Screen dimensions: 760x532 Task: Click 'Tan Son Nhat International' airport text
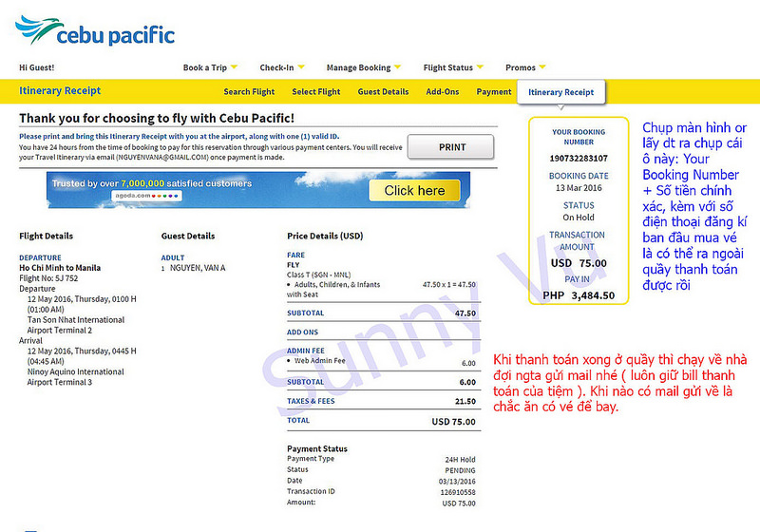(76, 320)
